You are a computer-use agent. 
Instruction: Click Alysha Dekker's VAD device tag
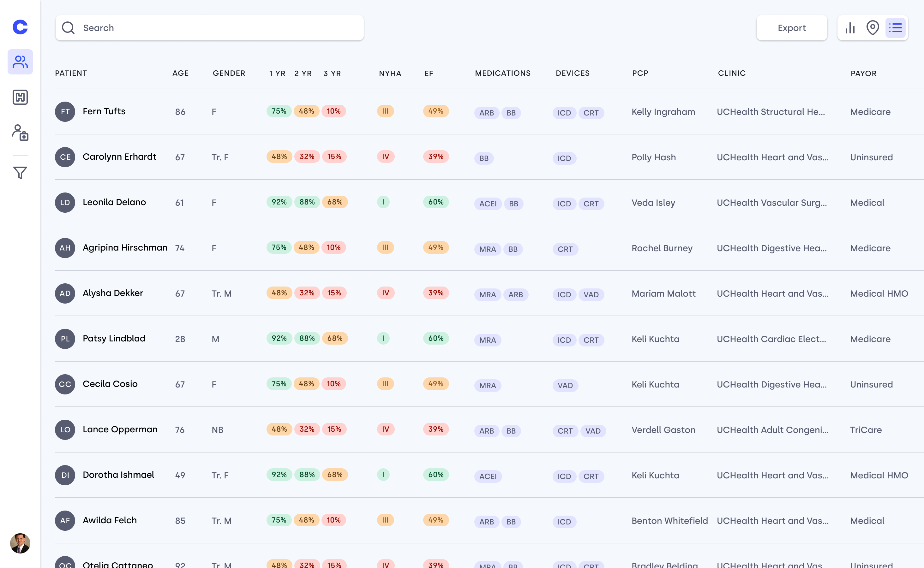(x=591, y=294)
